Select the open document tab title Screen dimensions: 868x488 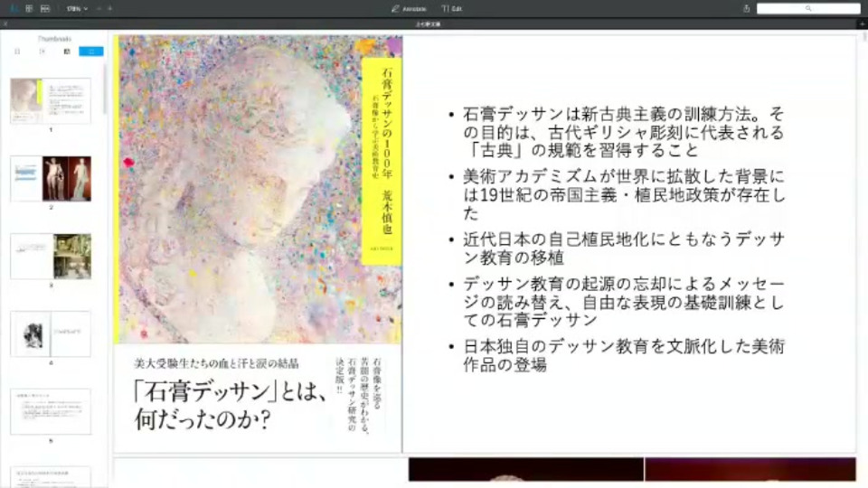tap(428, 23)
